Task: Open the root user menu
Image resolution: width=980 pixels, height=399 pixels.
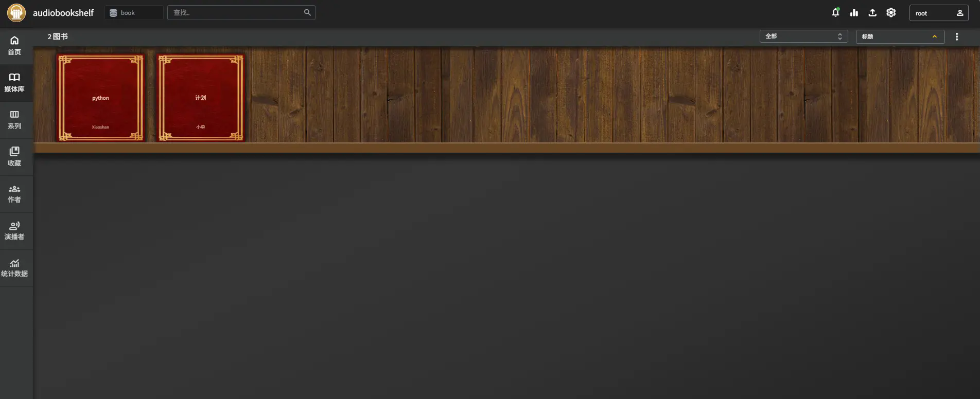Action: click(x=939, y=13)
